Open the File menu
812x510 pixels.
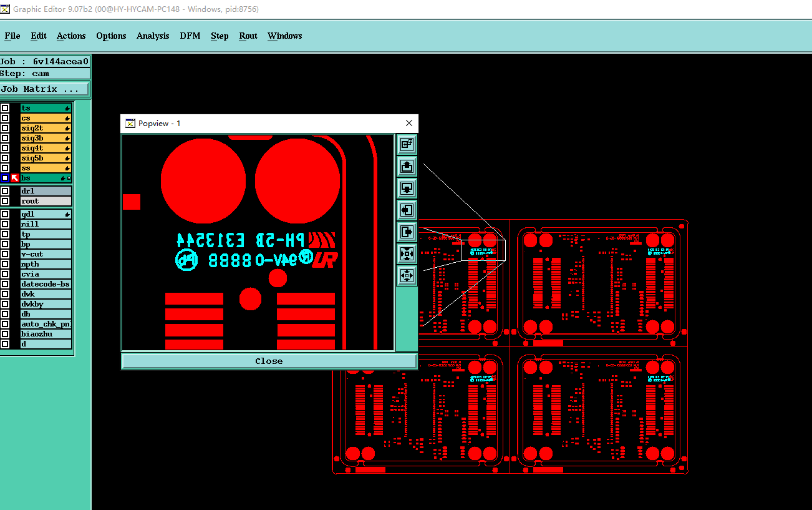[12, 36]
